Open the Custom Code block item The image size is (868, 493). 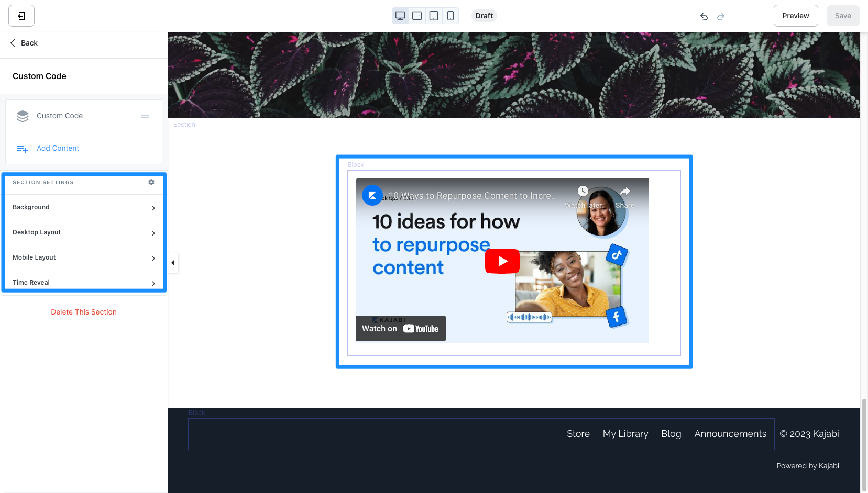[x=84, y=116]
